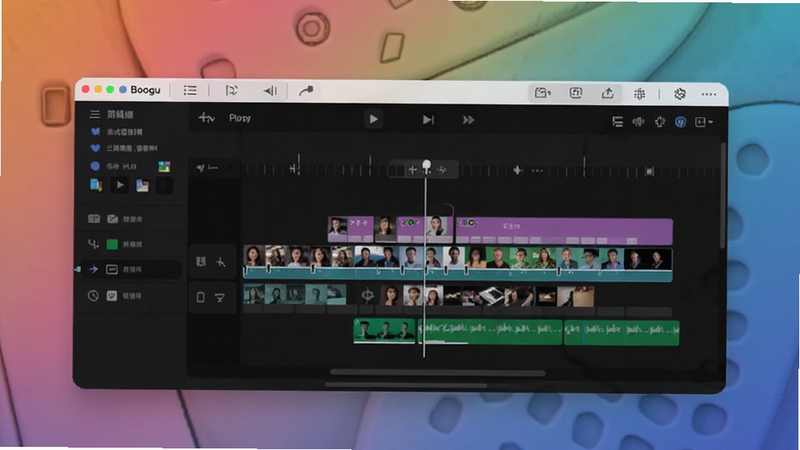This screenshot has width=800, height=450.
Task: Select the blue circle sidebar item
Action: 95,166
